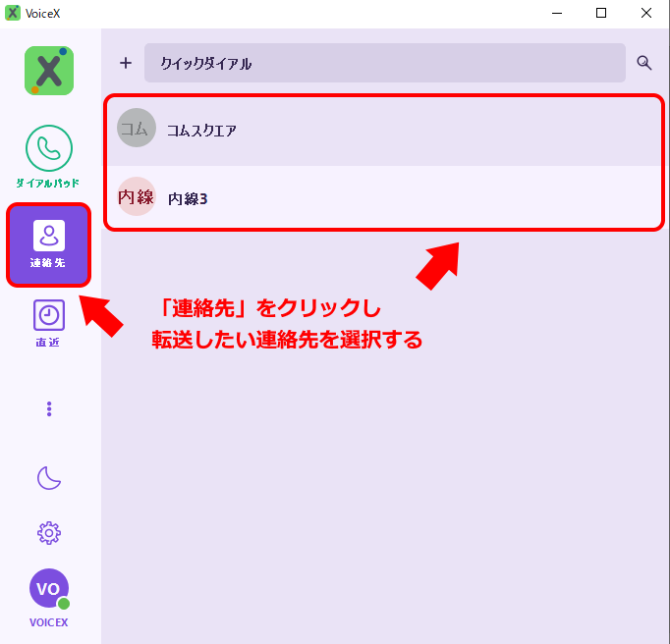
Task: Expand the three-dot more options menu
Action: pos(49,409)
